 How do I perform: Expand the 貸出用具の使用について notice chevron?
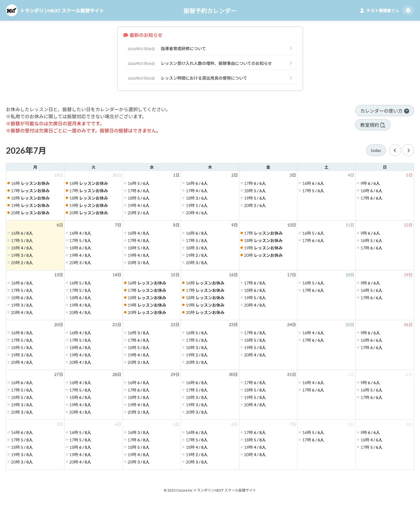pos(291,78)
